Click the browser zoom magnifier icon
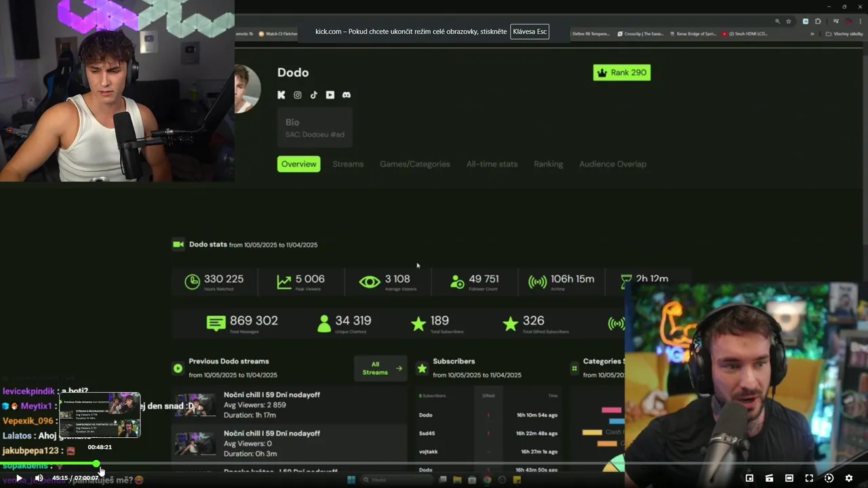The height and width of the screenshot is (488, 868). (777, 22)
